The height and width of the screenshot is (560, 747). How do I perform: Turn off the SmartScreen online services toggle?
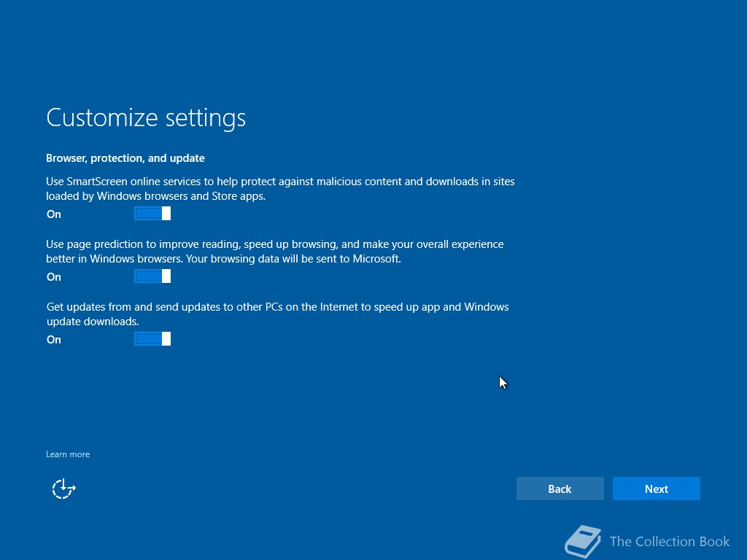[152, 214]
